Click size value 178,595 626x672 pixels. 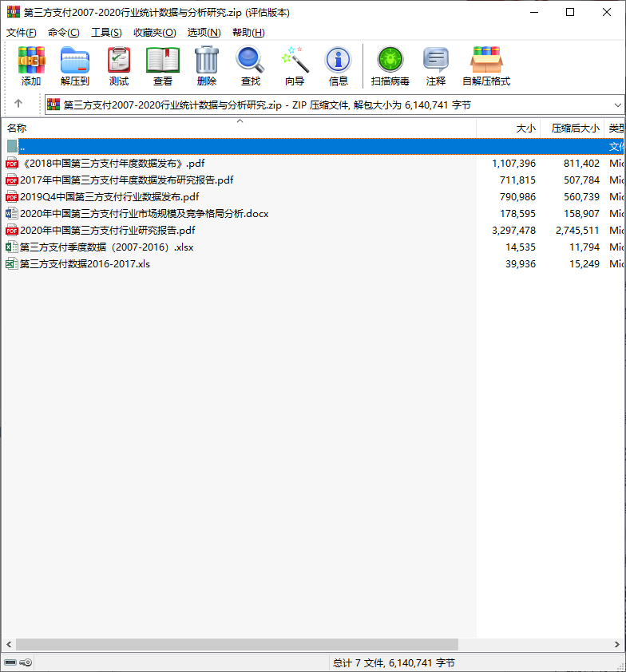[x=517, y=213]
